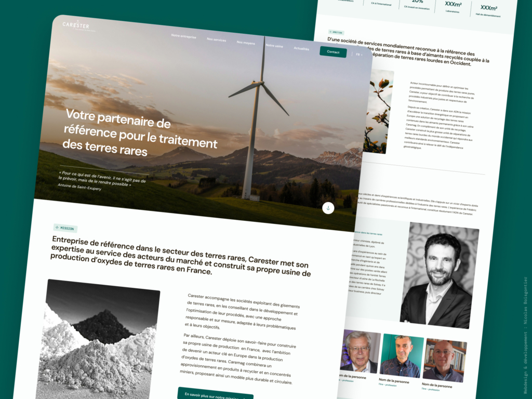532x399 pixels.
Task: Click the green Contact button
Action: click(x=333, y=52)
